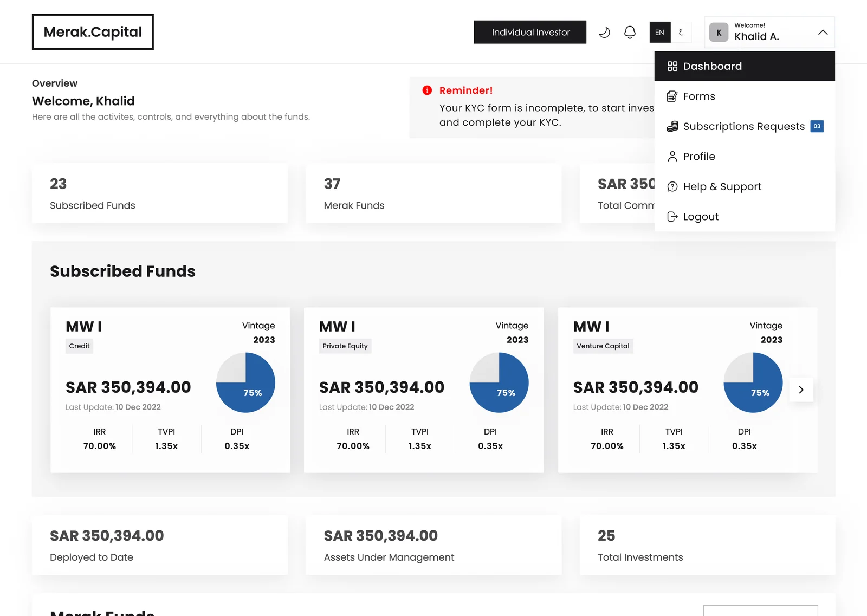Click the 23 Subscribed Funds stat card
This screenshot has width=867, height=616.
(x=160, y=193)
